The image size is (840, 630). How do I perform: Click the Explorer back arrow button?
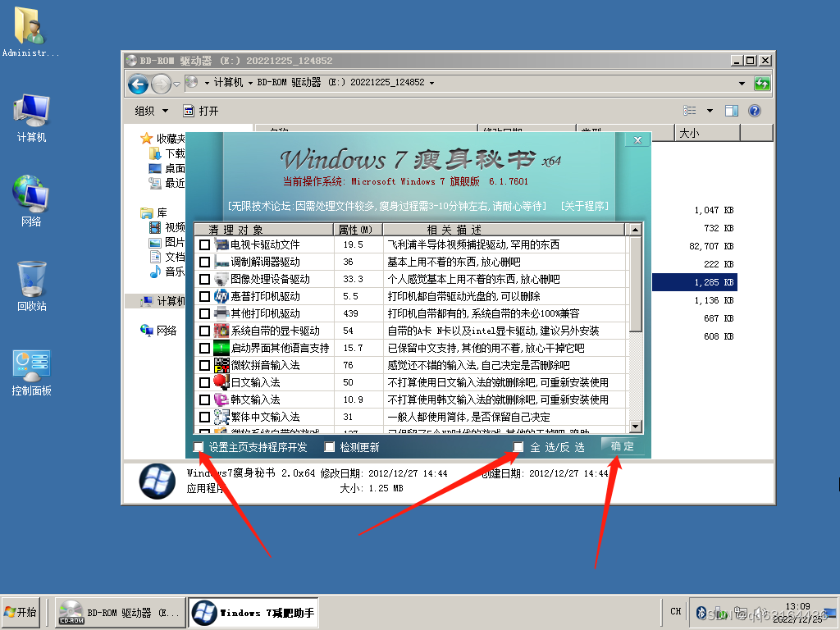[138, 84]
